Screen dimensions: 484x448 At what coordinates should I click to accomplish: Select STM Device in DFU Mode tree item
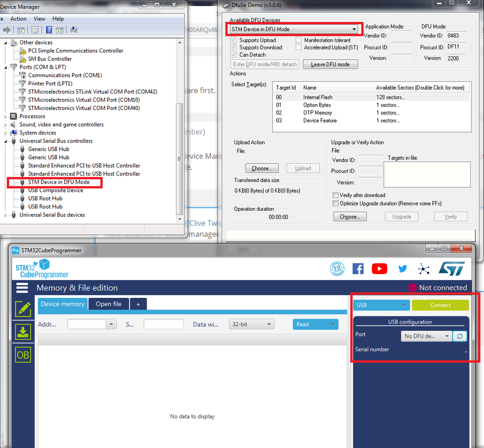click(59, 182)
